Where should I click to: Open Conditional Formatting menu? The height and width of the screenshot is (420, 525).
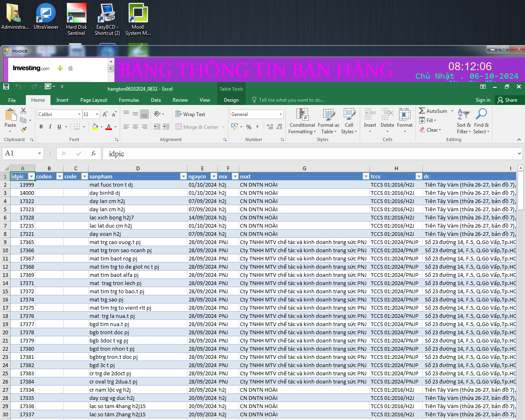point(302,121)
